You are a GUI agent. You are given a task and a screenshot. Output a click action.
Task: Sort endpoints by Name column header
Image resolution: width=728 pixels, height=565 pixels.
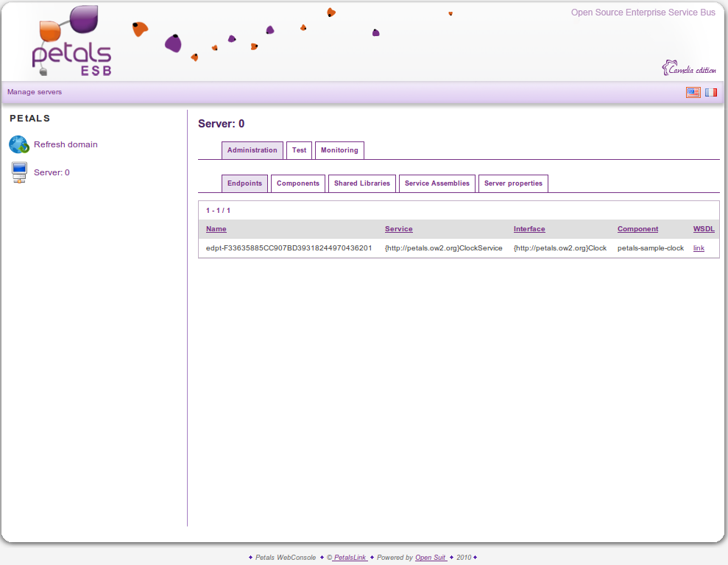tap(216, 229)
